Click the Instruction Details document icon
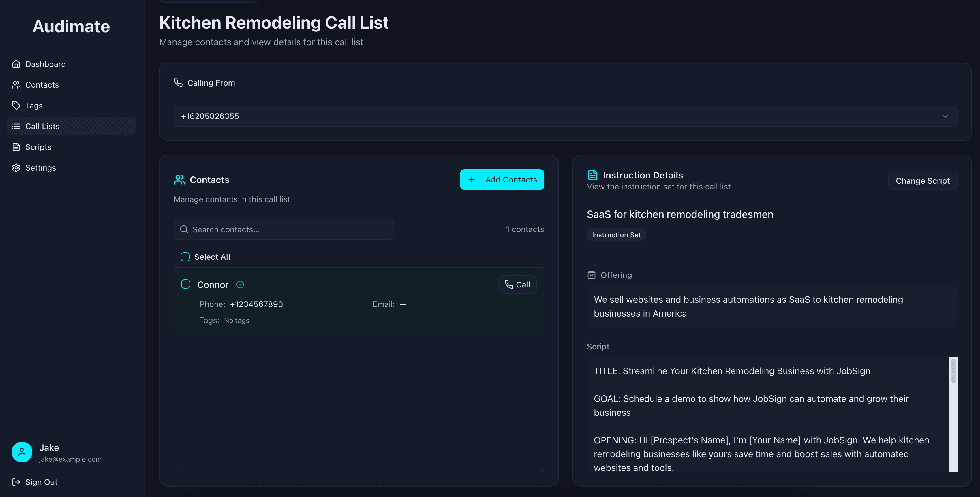Image resolution: width=980 pixels, height=497 pixels. tap(592, 175)
